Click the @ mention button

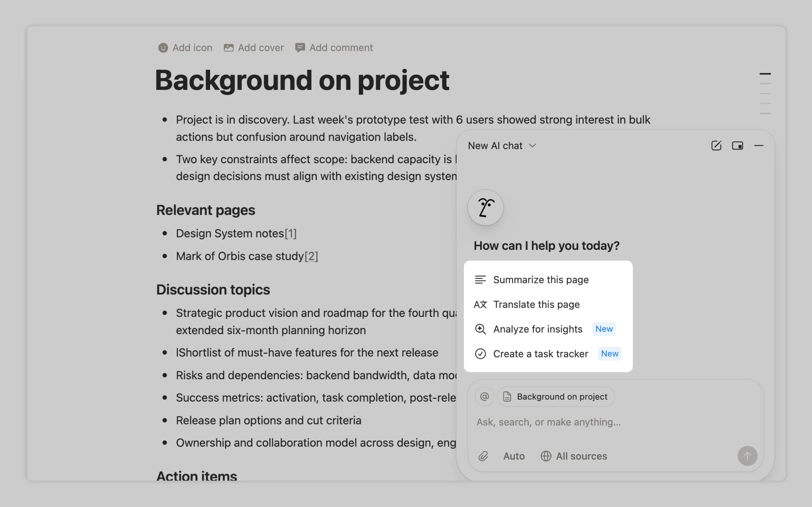point(484,397)
